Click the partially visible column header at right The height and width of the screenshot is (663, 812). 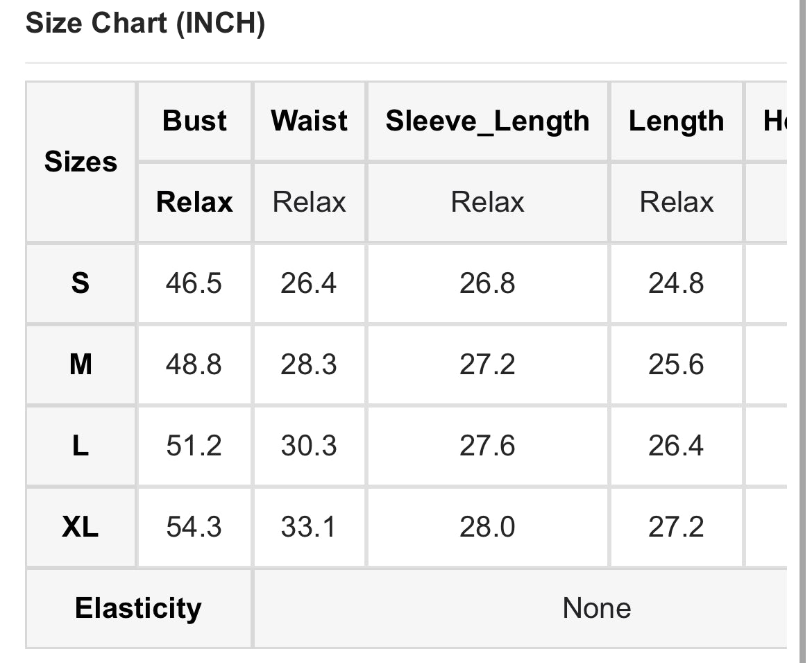(773, 121)
